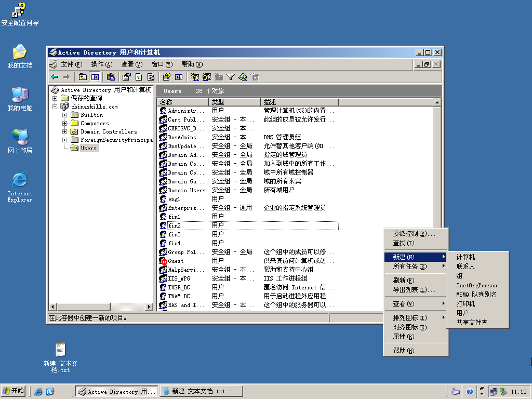Select the 我的电脑 desktop icon
Screen dimensions: 532x399
pyautogui.click(x=20, y=99)
